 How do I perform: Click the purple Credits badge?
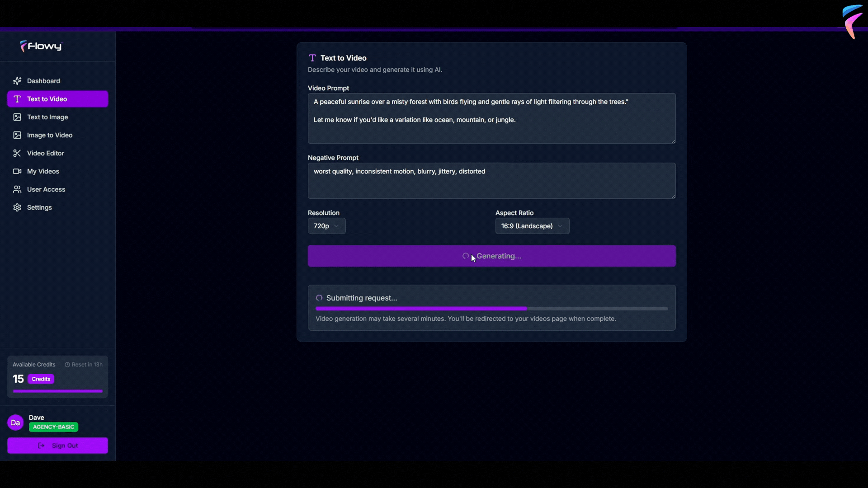point(41,379)
